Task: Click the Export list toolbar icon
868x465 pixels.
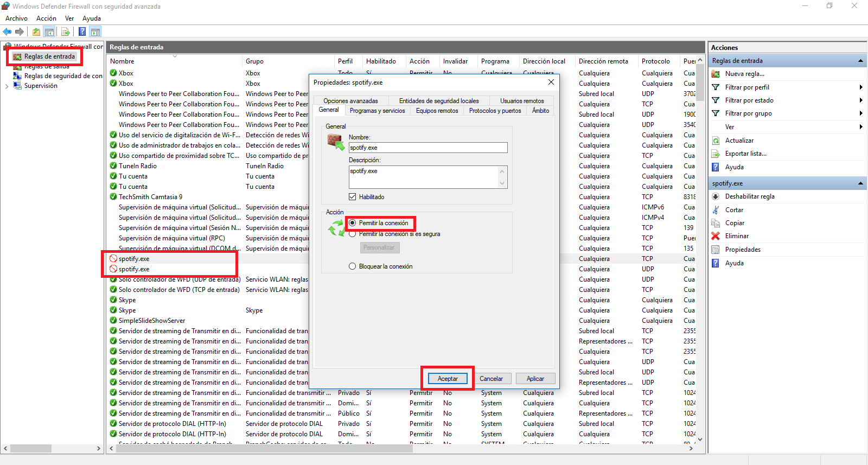Action: click(x=66, y=31)
